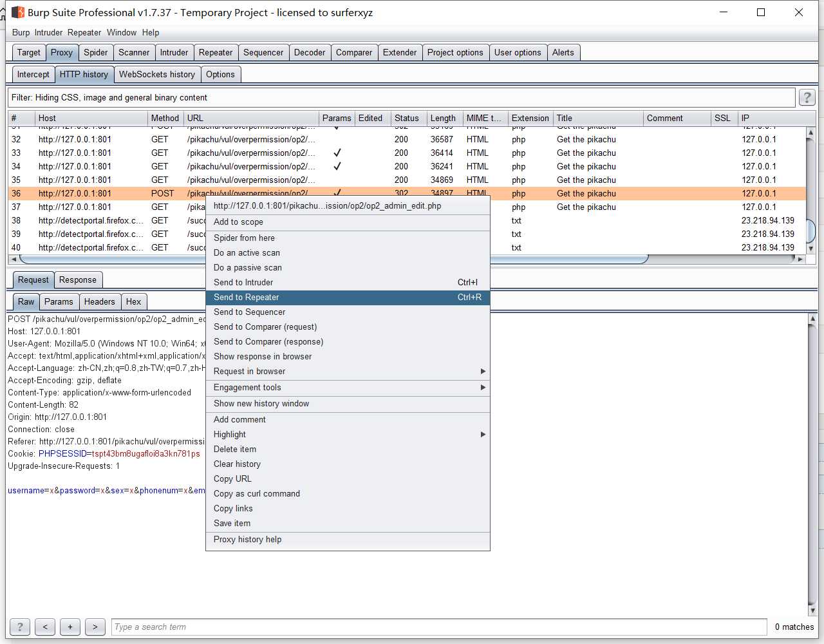
Task: Switch to the Spider tab
Action: 96,52
